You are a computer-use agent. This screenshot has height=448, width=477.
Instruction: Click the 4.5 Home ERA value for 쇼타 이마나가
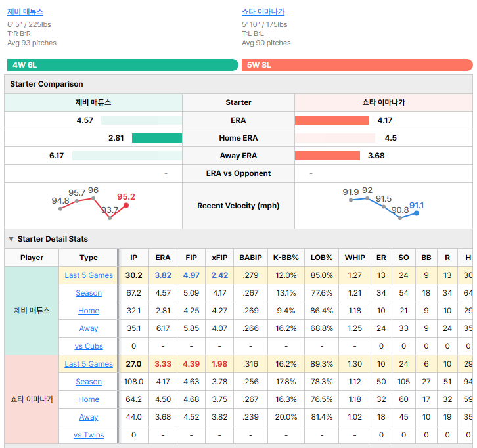click(x=391, y=138)
